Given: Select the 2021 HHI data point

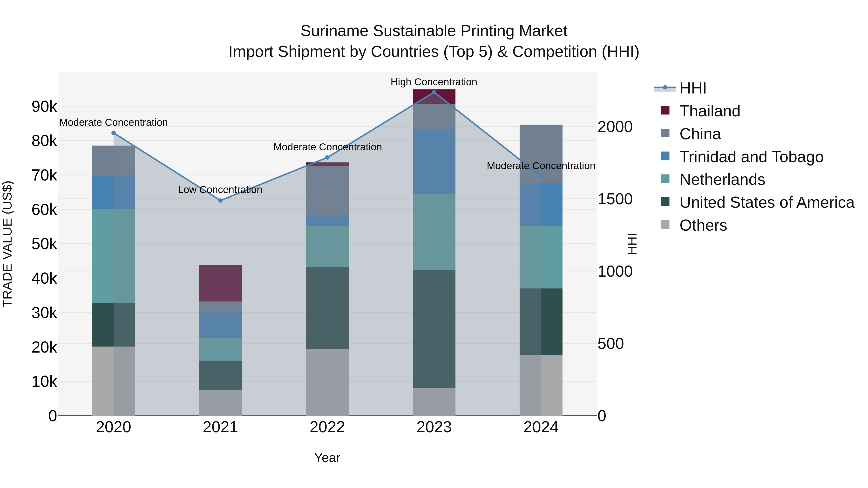Looking at the screenshot, I should (220, 201).
